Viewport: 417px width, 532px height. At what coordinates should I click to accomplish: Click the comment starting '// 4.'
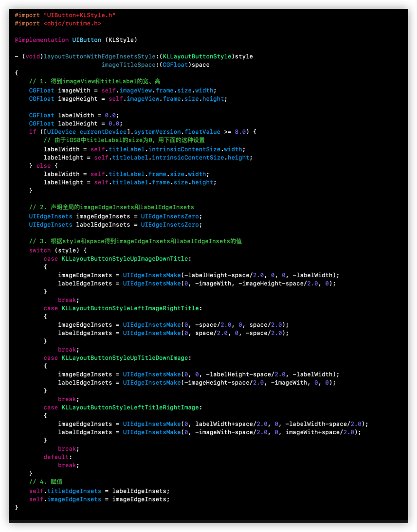(x=46, y=482)
